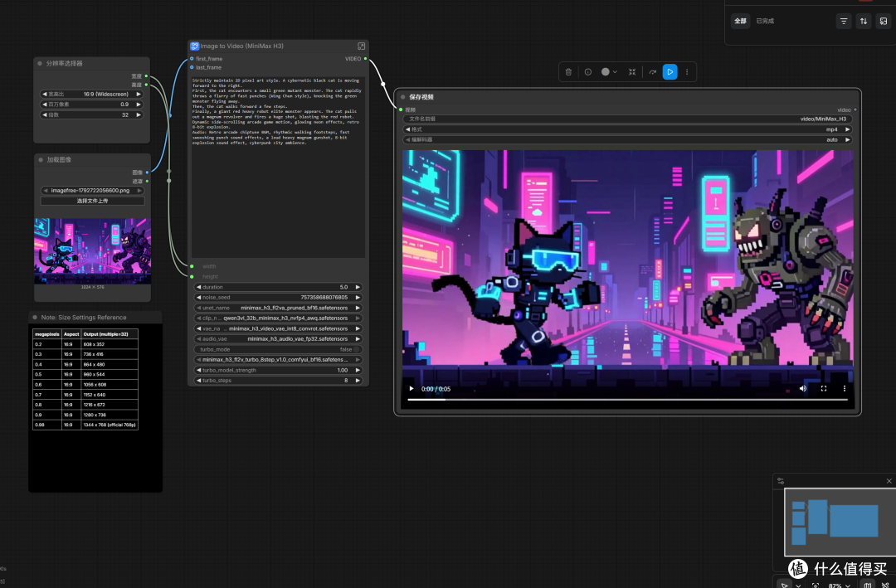Viewport: 896px width, 588px height.
Task: Toggle turbo_mode switch on the MiniMax node
Action: 357,349
